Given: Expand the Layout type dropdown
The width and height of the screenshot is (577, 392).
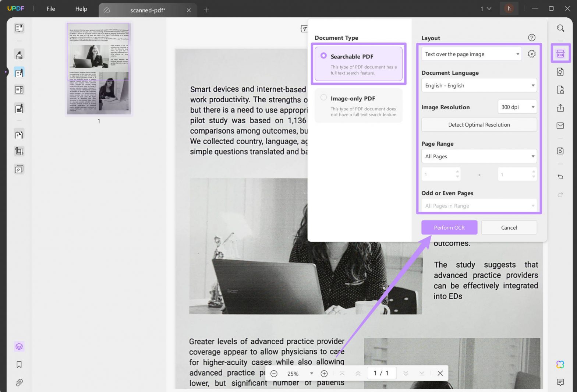Looking at the screenshot, I should click(471, 54).
